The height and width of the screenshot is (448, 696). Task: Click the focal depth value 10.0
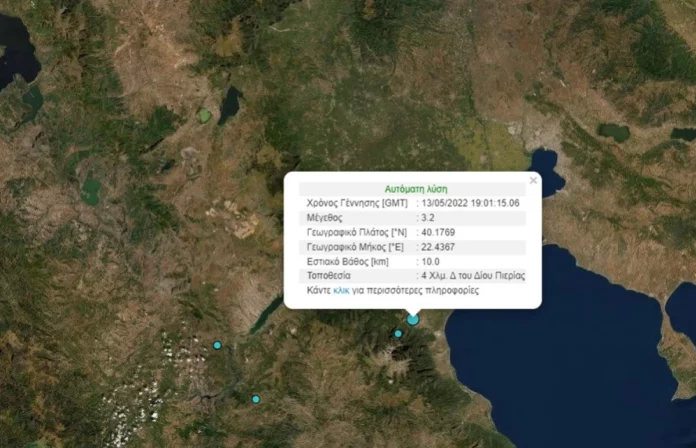pos(431,260)
